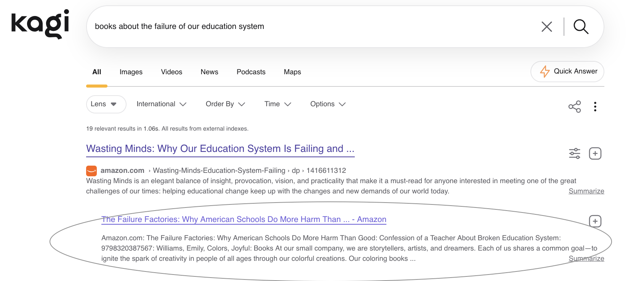Switch to the Images tab
Viewport: 644px width, 281px height.
coord(131,72)
